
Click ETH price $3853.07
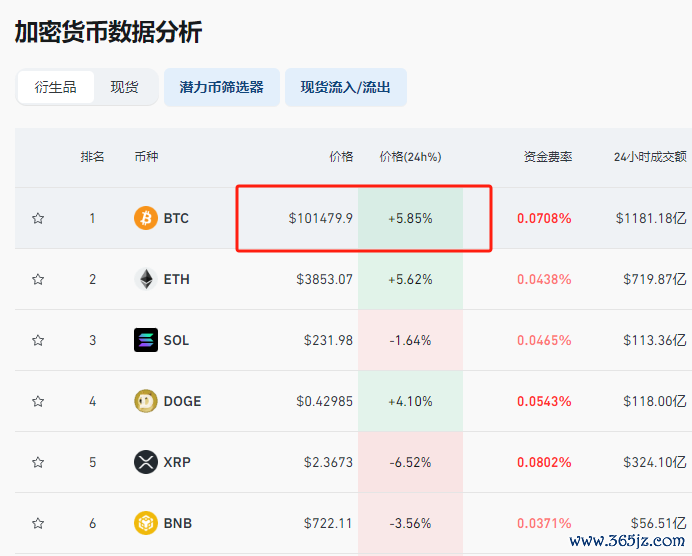(325, 279)
